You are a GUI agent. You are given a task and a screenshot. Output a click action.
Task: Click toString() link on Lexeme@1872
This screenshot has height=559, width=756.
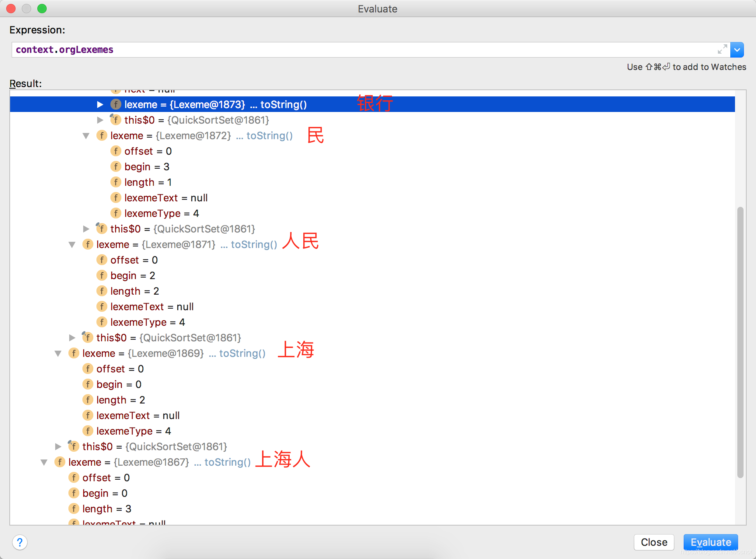[269, 135]
